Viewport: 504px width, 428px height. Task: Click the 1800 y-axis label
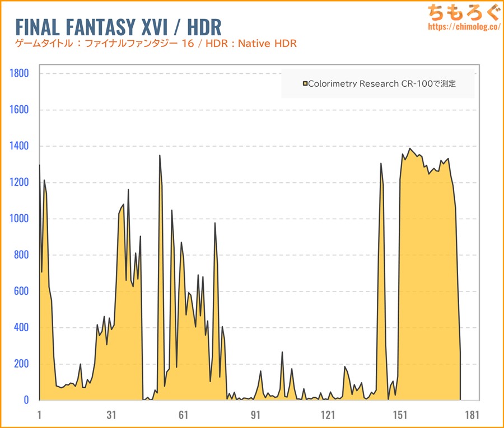(19, 73)
